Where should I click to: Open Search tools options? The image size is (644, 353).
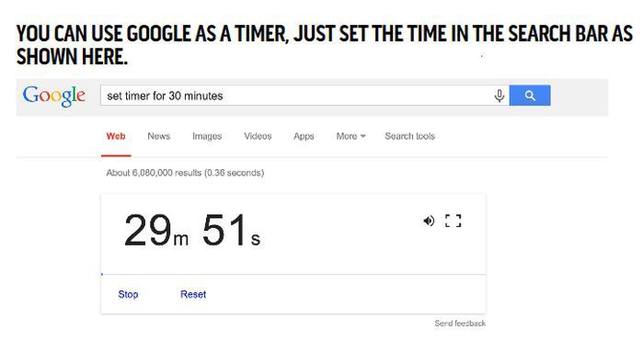tap(409, 136)
